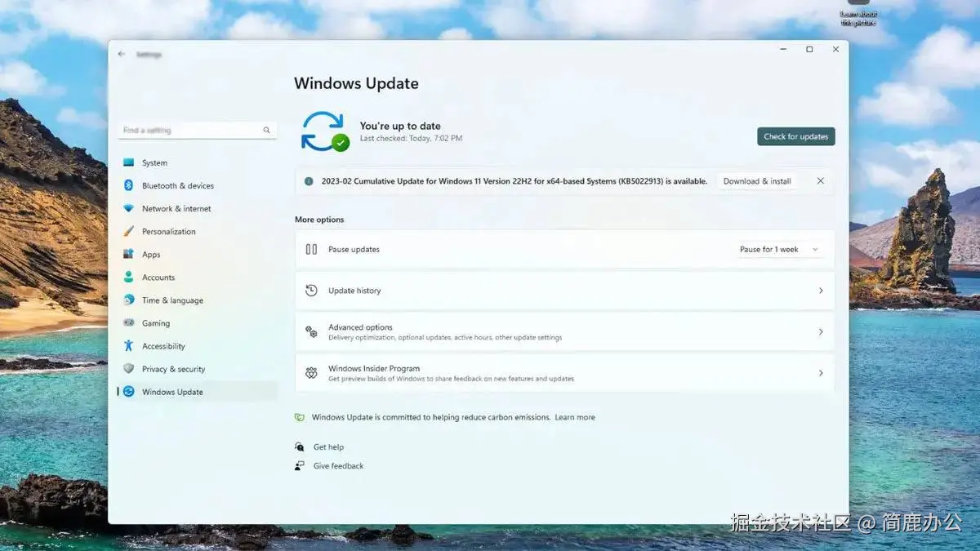This screenshot has width=980, height=551.
Task: Click the Accounts person icon
Action: [128, 277]
